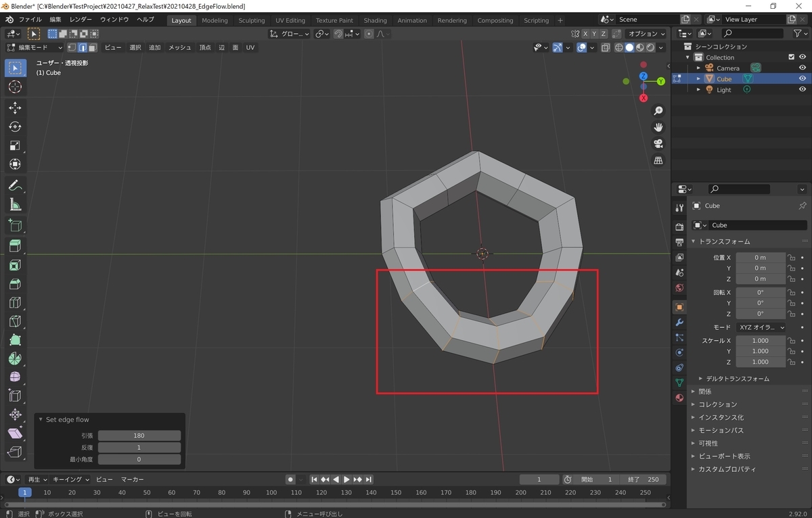
Task: Click the pan hand viewport gizmo
Action: [x=658, y=127]
